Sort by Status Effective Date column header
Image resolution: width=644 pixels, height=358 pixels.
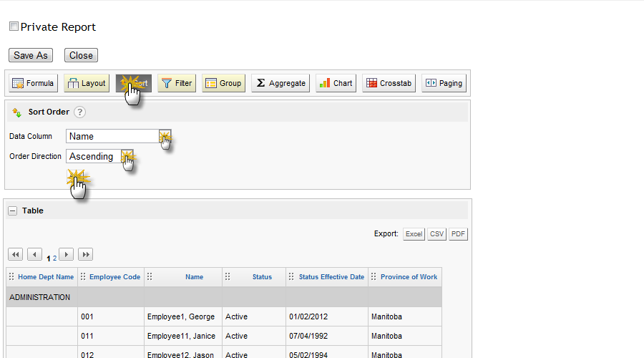point(331,277)
